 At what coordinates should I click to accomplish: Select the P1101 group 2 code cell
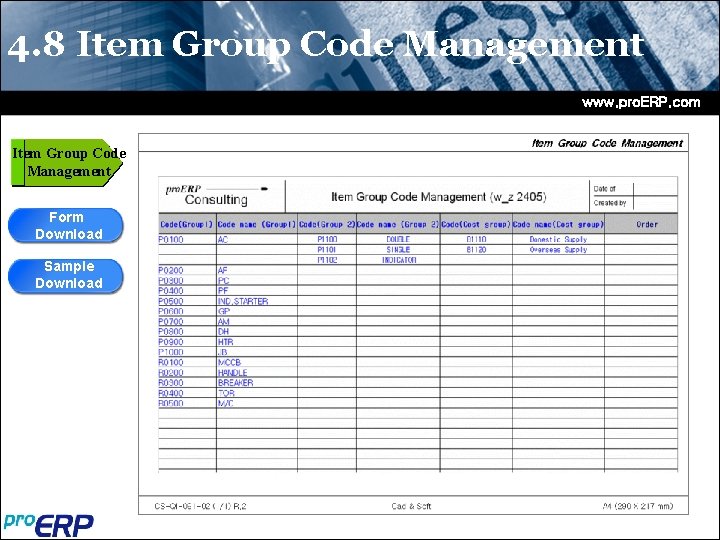click(327, 250)
